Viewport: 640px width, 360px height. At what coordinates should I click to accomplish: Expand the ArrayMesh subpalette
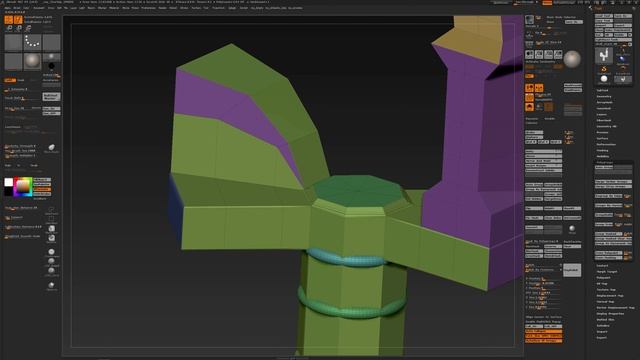pyautogui.click(x=604, y=102)
